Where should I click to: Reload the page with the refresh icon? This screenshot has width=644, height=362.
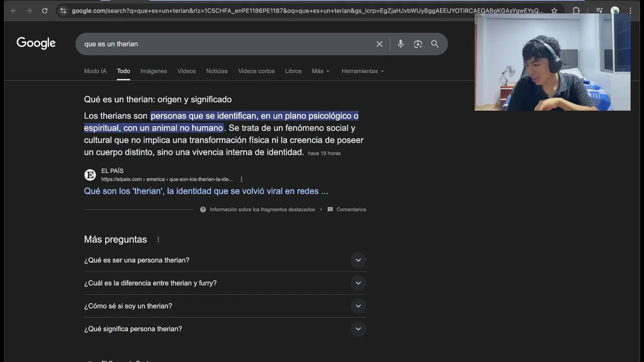[45, 11]
